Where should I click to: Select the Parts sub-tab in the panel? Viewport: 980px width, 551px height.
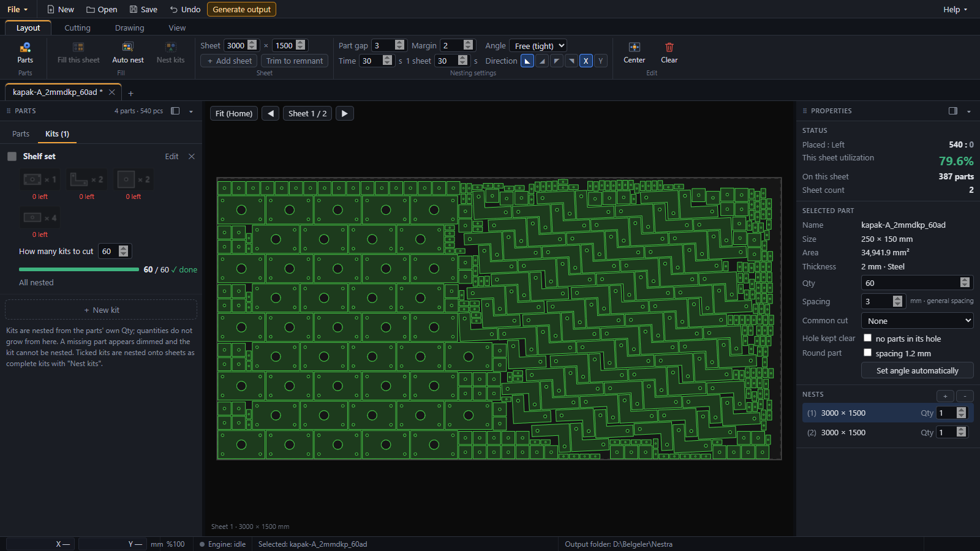coord(21,134)
